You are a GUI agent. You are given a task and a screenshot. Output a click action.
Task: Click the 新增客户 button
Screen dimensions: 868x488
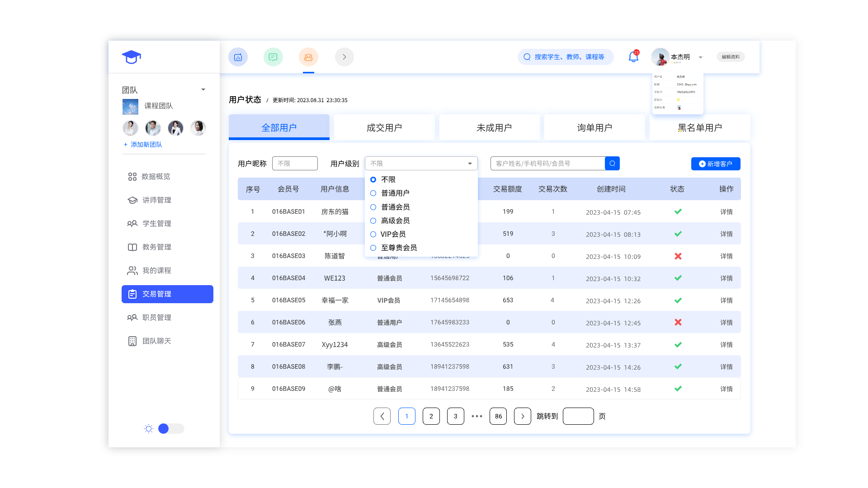(715, 164)
